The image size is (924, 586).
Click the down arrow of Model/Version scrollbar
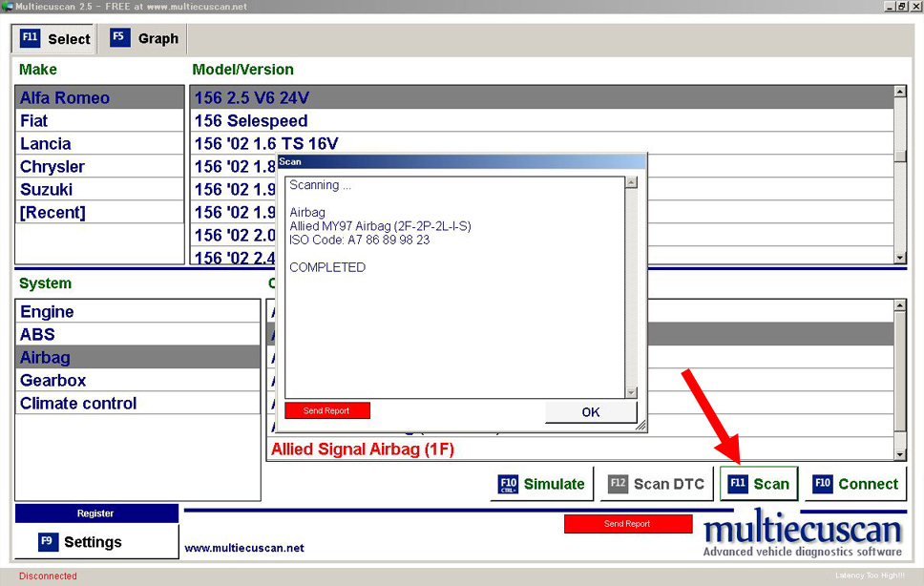tap(900, 258)
